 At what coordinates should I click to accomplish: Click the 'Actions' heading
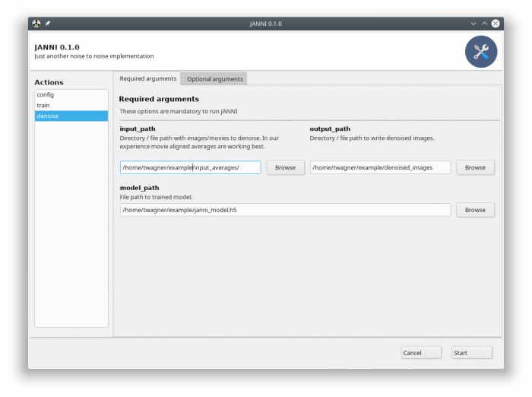[x=49, y=82]
